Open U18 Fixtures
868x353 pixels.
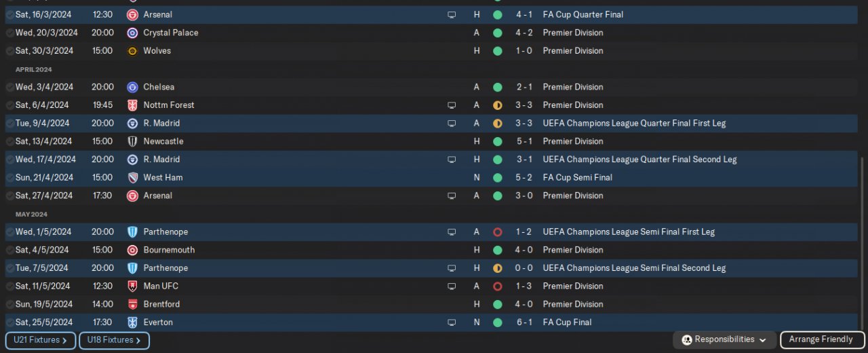pyautogui.click(x=114, y=340)
